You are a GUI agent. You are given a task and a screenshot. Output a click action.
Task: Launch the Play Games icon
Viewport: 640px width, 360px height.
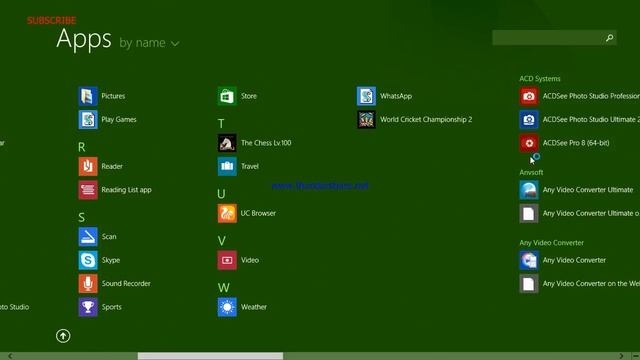pyautogui.click(x=88, y=120)
